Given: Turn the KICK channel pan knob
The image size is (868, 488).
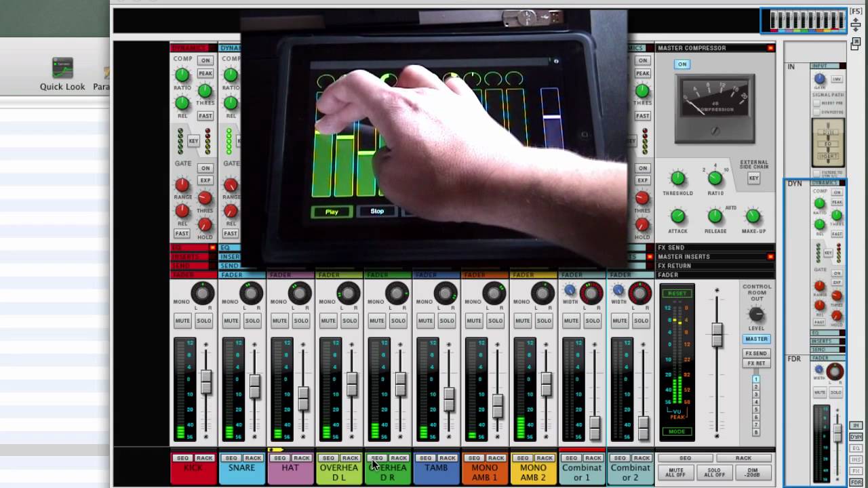Looking at the screenshot, I should pos(202,293).
